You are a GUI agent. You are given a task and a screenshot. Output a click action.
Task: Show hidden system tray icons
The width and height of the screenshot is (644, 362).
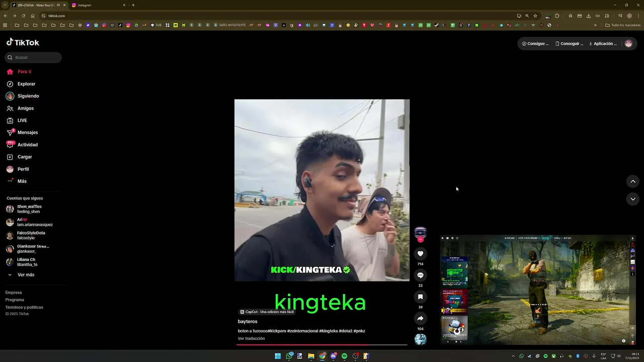pos(513,356)
